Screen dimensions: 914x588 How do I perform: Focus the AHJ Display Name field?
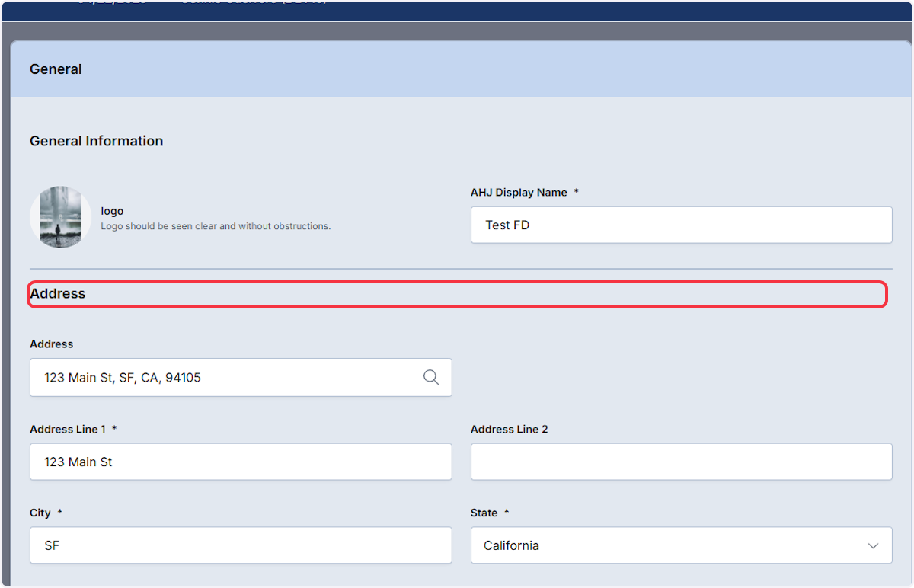pyautogui.click(x=681, y=225)
